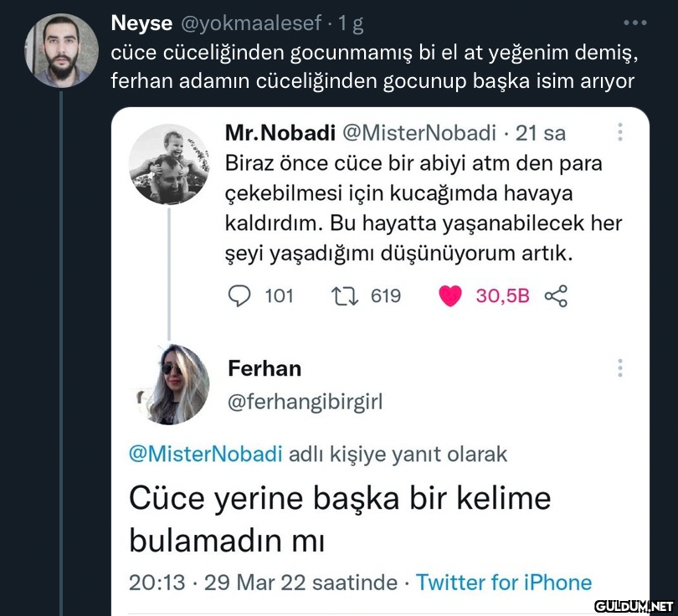
Task: Click the Twitter for iPhone source link
Action: coord(504,582)
